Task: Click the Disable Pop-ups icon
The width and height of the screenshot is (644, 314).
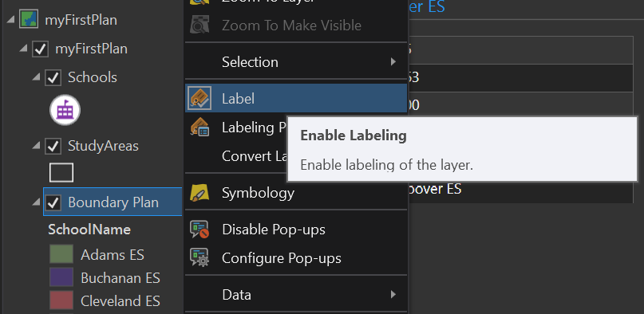Action: 200,230
